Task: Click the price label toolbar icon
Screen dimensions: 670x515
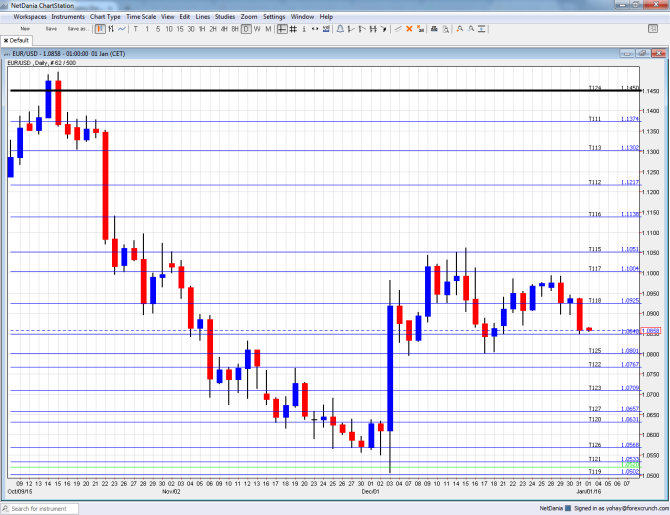Action: [x=326, y=29]
